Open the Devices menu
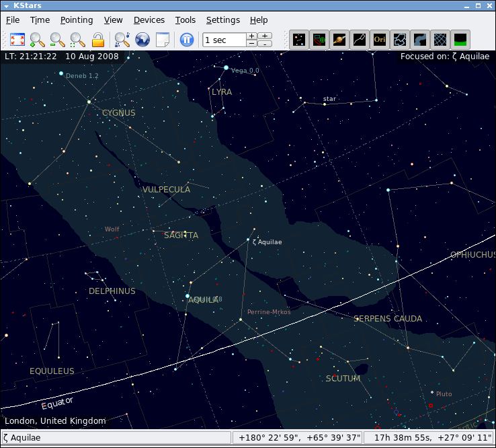Viewport: 496px width, 448px height. [149, 20]
